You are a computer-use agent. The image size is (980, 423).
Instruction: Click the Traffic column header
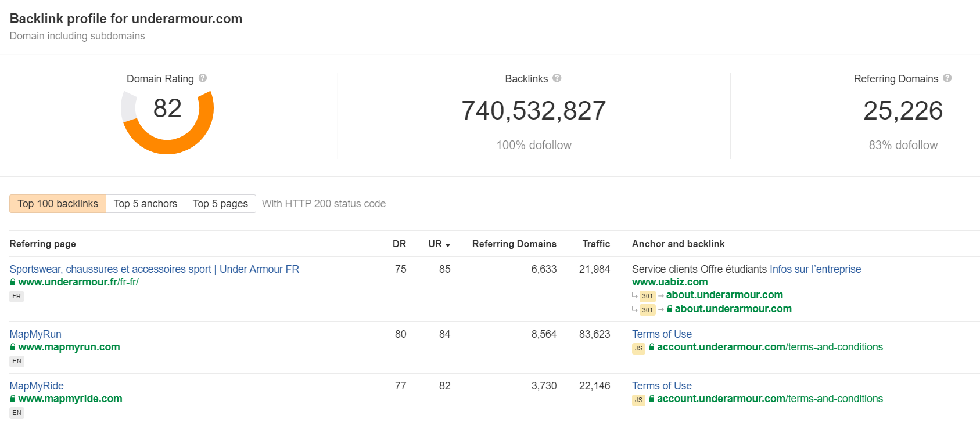(x=596, y=244)
